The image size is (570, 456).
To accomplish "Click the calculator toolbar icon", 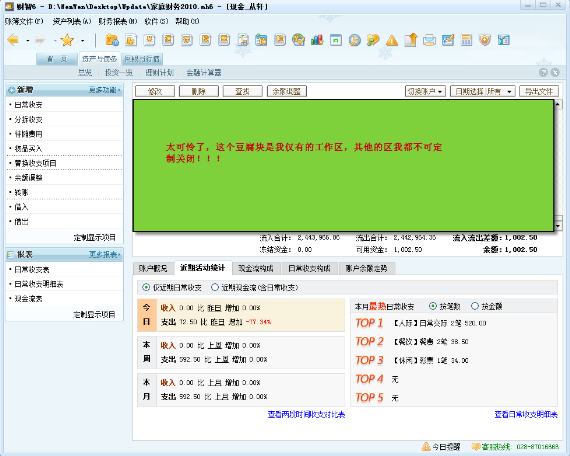I will click(466, 40).
